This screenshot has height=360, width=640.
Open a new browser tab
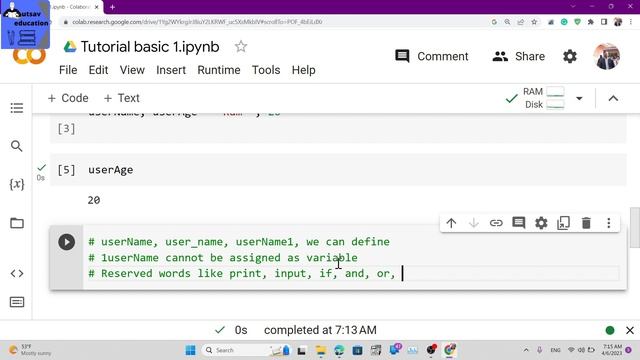112,7
